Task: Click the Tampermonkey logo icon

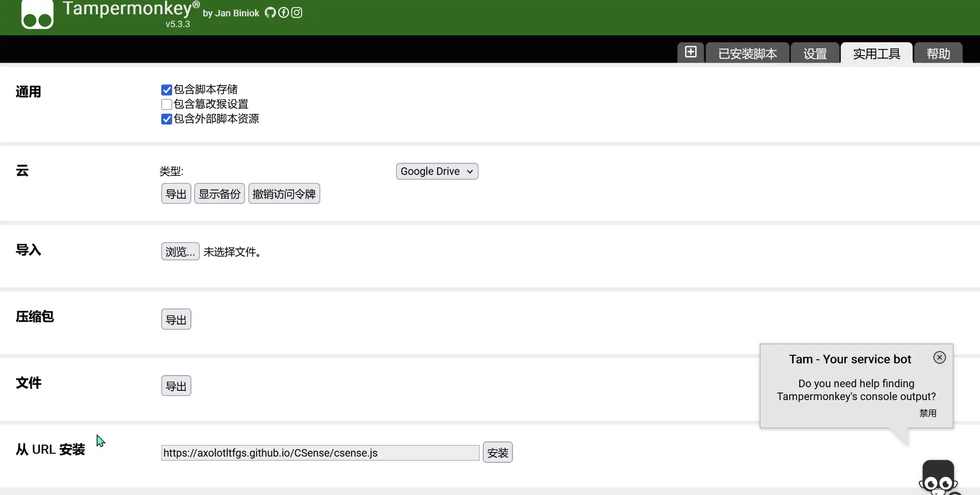Action: [37, 14]
